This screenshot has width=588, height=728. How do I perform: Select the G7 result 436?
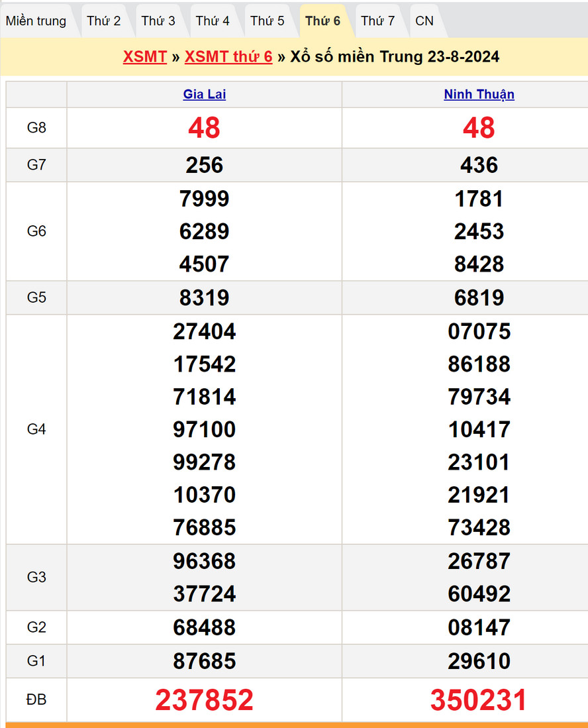click(479, 166)
